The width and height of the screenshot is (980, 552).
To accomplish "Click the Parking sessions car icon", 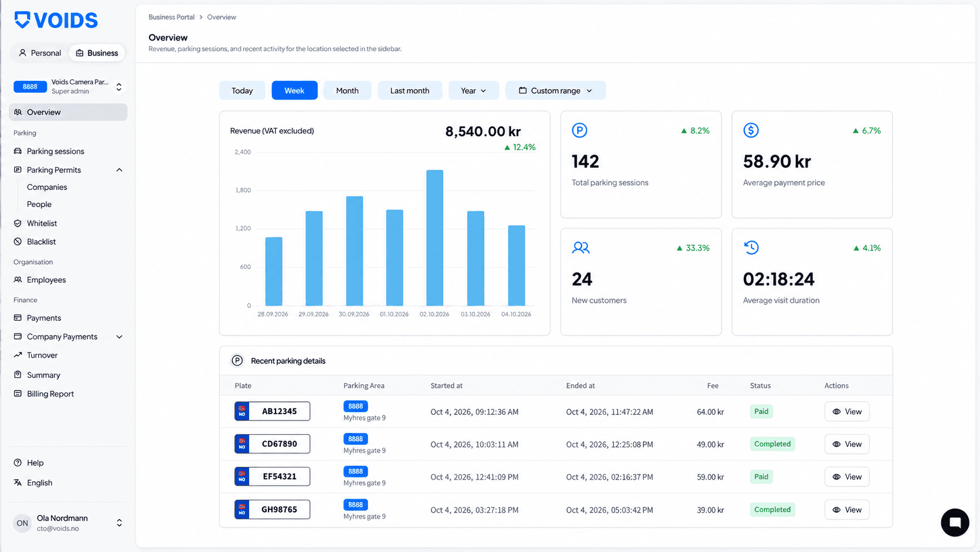I will [18, 151].
